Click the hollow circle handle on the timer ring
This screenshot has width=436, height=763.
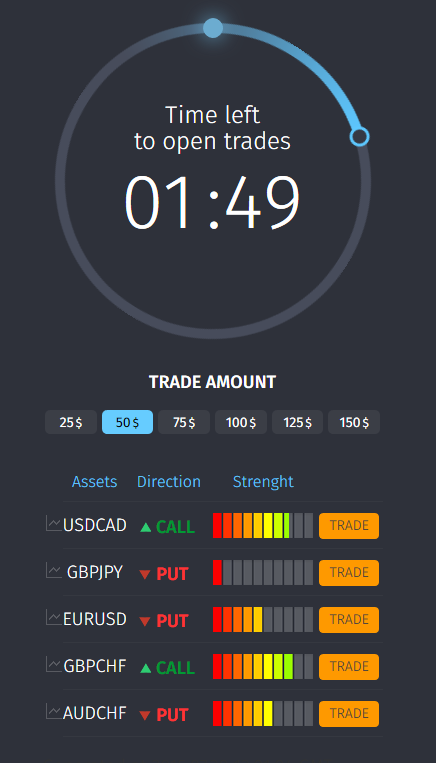coord(359,137)
